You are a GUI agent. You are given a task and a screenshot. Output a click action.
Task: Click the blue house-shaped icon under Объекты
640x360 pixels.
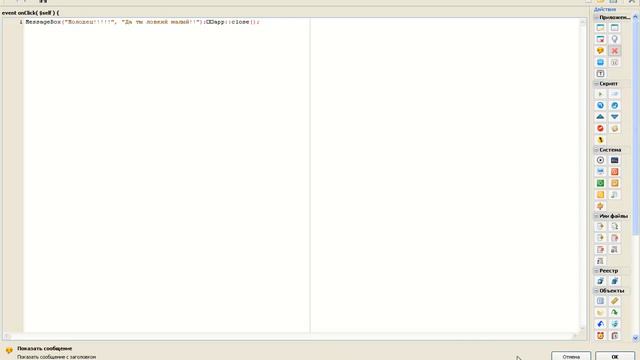(x=600, y=324)
